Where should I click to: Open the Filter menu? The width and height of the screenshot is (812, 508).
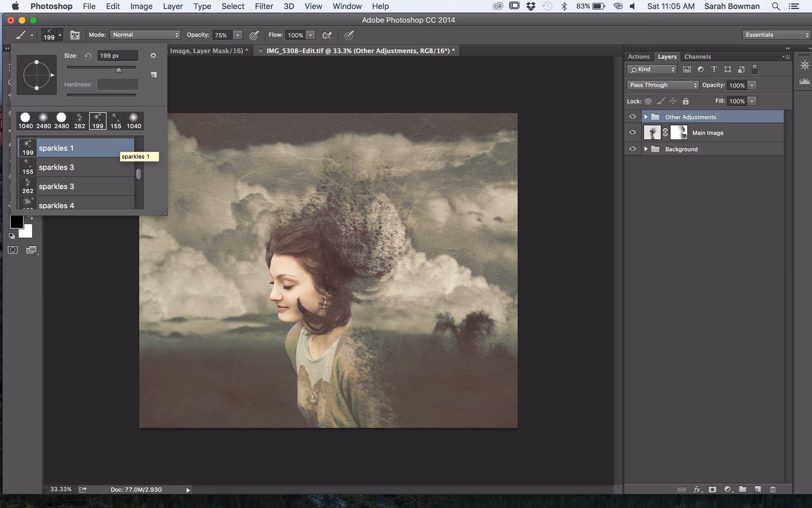pyautogui.click(x=264, y=6)
